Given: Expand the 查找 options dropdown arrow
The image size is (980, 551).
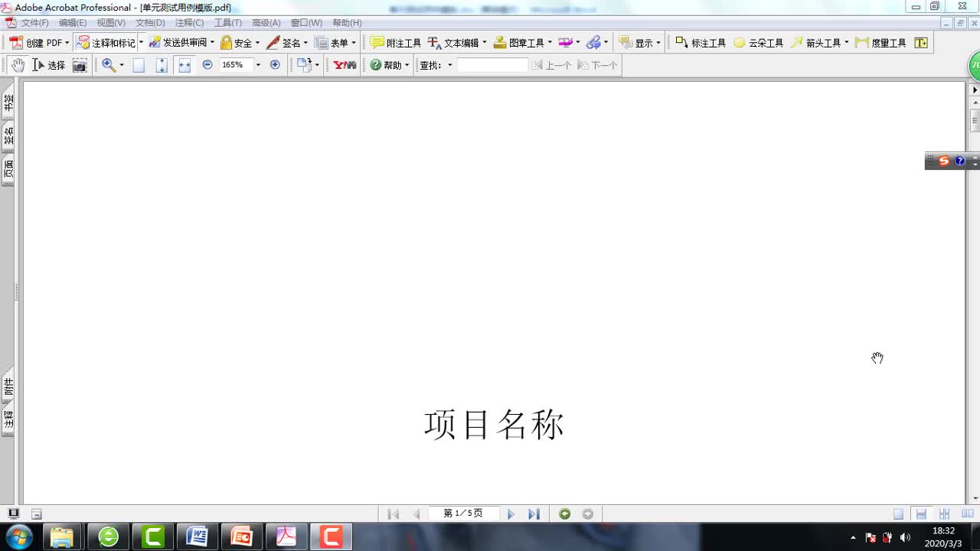Looking at the screenshot, I should point(450,65).
